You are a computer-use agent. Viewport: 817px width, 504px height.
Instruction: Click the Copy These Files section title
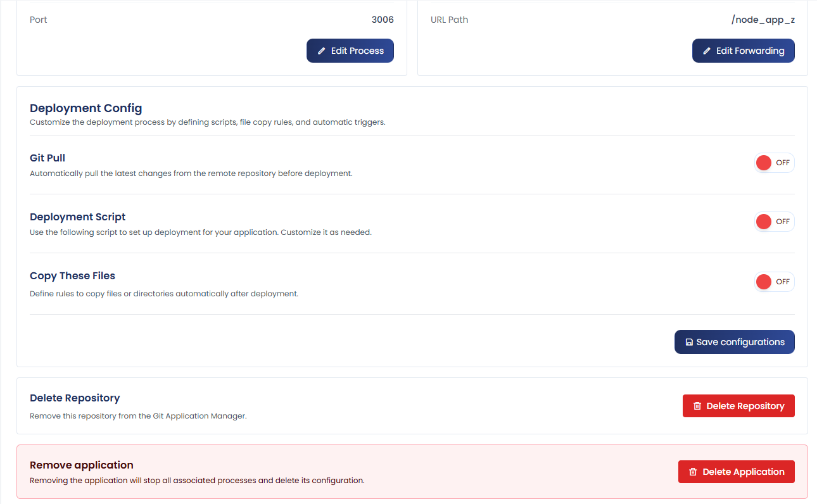pos(73,276)
